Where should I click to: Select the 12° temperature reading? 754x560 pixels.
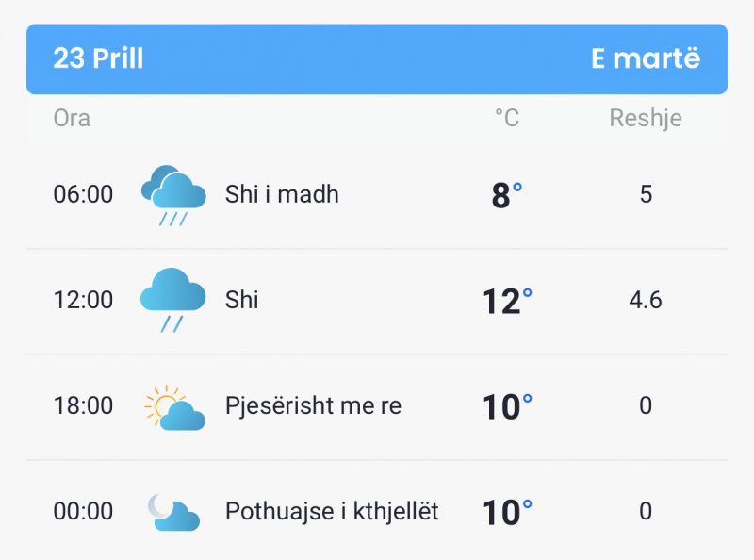coord(507,301)
